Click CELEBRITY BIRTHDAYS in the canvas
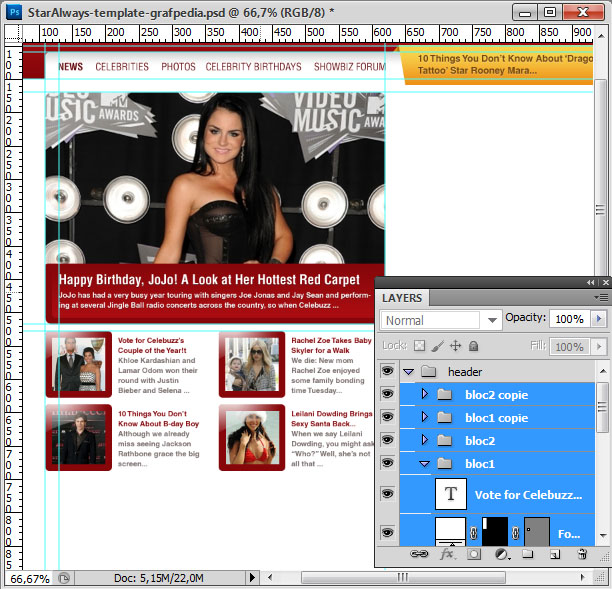Screen dimensions: 612x589 tap(253, 67)
